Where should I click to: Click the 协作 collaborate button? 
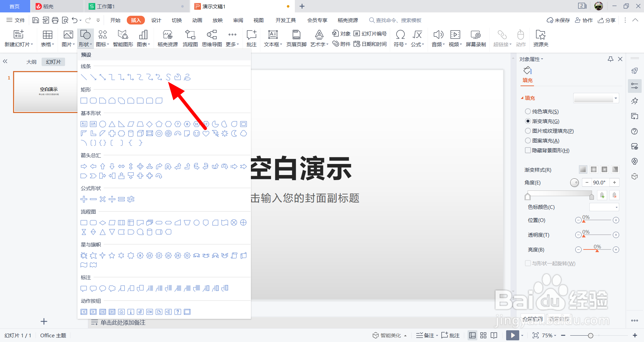(x=584, y=20)
